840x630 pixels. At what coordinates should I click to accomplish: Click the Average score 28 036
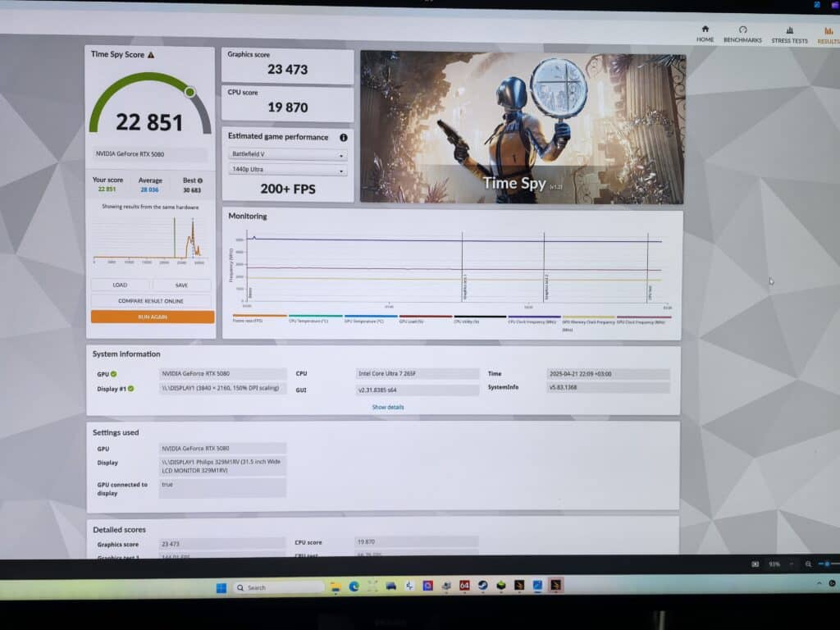(x=149, y=189)
